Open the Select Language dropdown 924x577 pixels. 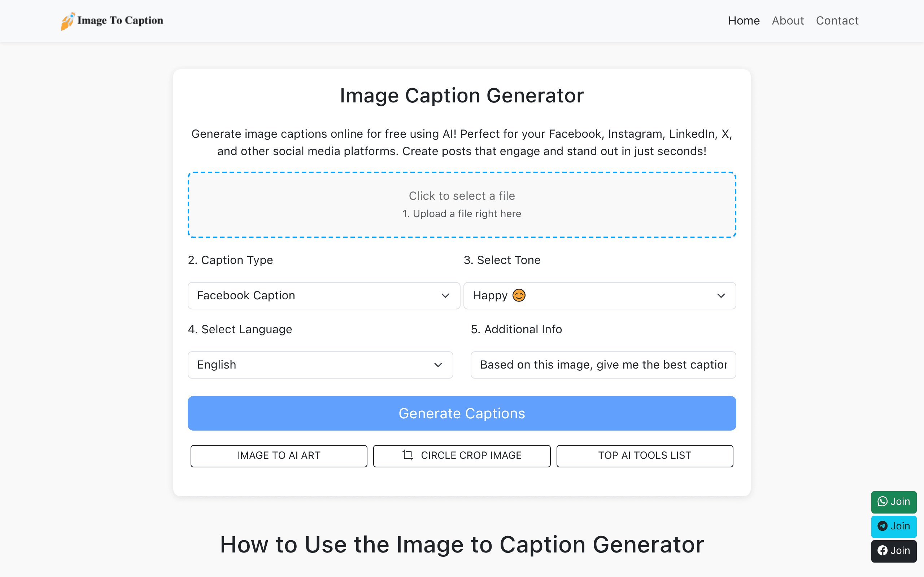click(x=321, y=365)
